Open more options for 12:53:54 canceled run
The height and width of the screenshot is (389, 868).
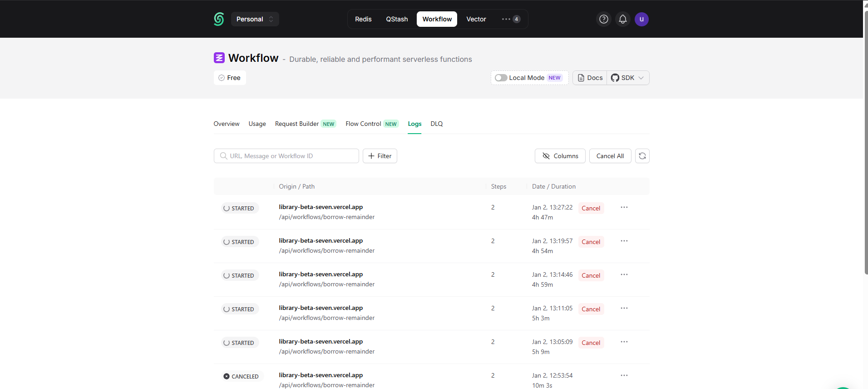coord(624,375)
